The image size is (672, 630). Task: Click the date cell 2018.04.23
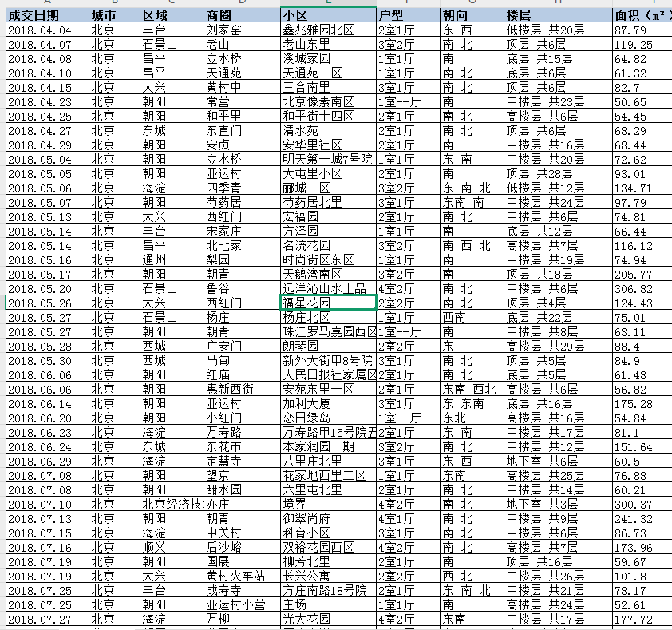45,102
